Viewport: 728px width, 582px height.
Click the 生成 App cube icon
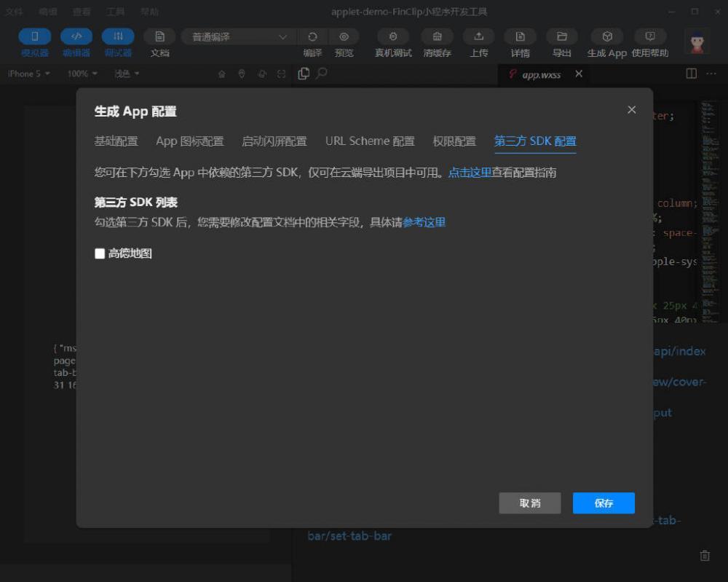[607, 36]
